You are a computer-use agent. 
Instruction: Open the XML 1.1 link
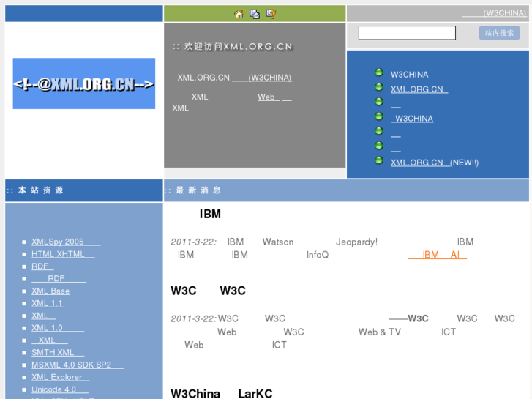tap(47, 303)
